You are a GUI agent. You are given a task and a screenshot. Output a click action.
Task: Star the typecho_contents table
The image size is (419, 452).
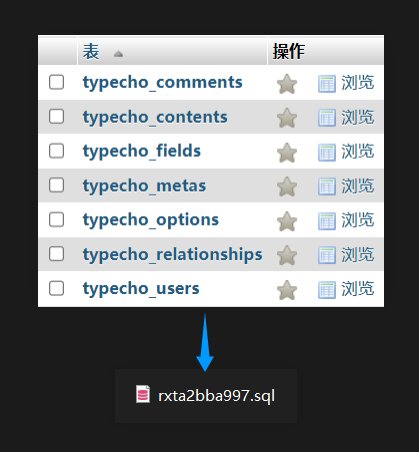(287, 118)
